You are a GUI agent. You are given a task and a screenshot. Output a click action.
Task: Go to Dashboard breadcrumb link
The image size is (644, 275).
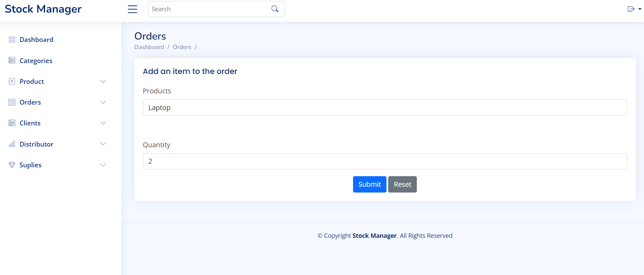coord(149,47)
